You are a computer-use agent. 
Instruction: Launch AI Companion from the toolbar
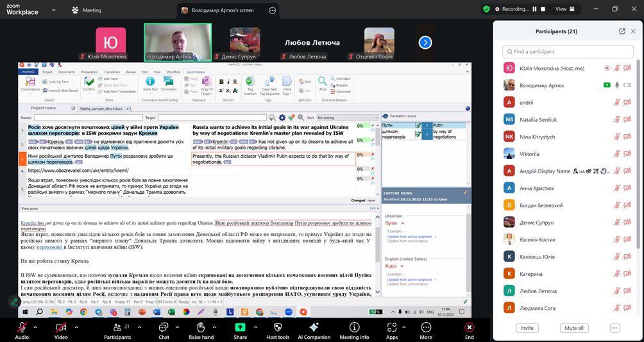click(x=314, y=329)
